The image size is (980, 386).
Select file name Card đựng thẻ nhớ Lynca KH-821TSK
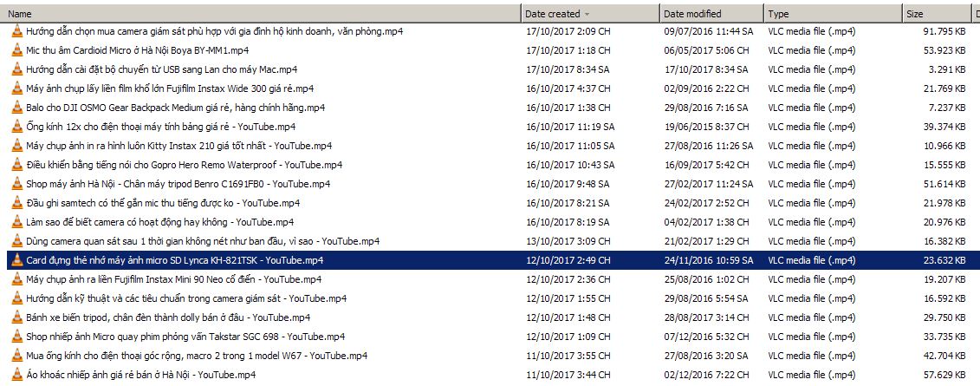pos(174,260)
